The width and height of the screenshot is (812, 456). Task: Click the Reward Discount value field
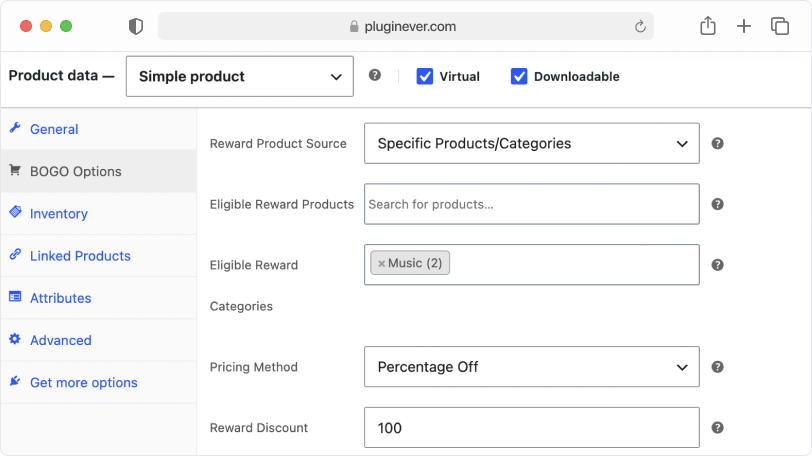(x=532, y=428)
